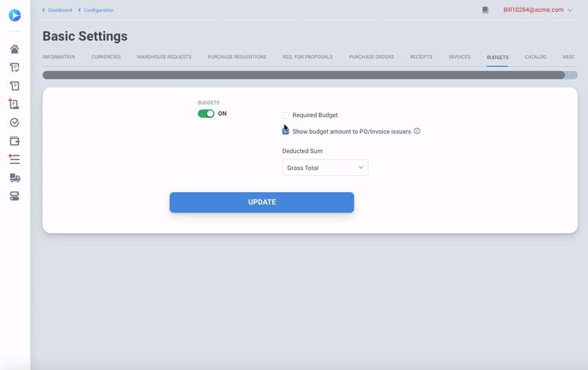Uncheck Show budget amount to PO/Invoice issuers
Image resolution: width=588 pixels, height=370 pixels.
(285, 132)
